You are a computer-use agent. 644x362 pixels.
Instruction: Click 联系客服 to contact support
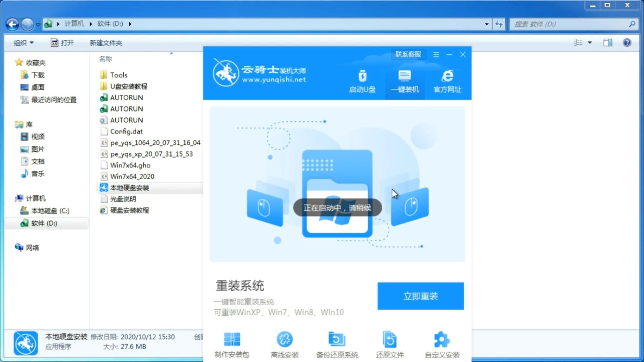(407, 54)
